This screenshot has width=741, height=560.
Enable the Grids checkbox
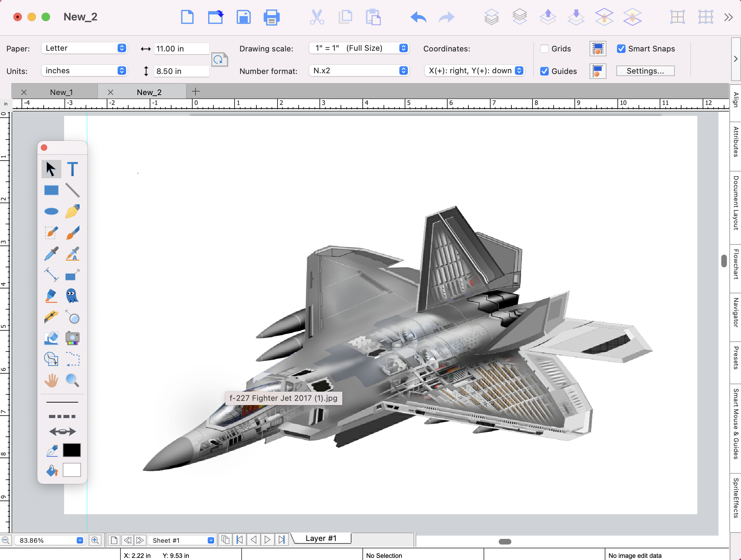(x=544, y=49)
